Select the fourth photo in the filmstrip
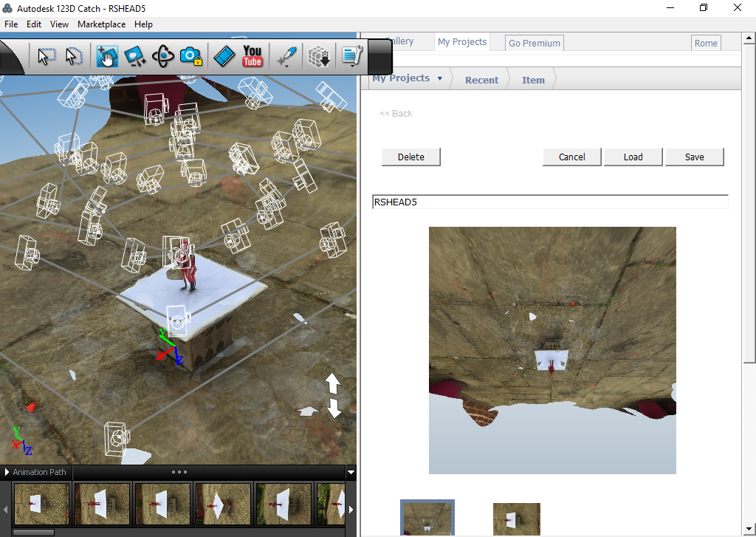Screen dimensions: 756x537 (223, 504)
